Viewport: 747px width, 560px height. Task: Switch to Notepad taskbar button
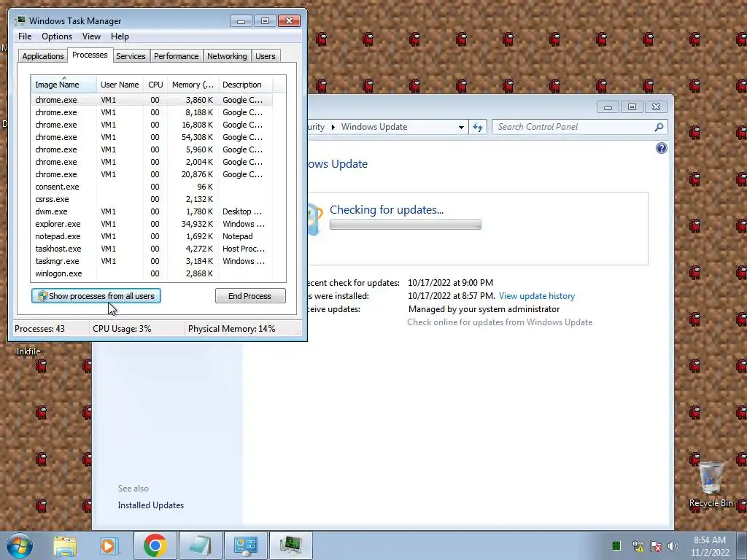201,545
